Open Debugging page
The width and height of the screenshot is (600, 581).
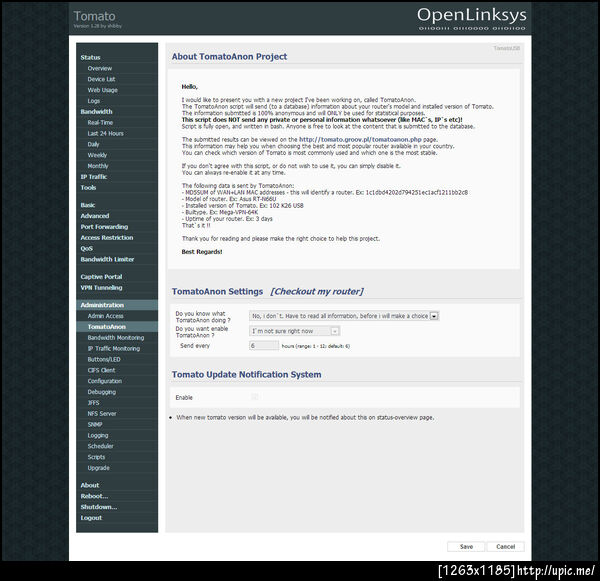click(101, 392)
